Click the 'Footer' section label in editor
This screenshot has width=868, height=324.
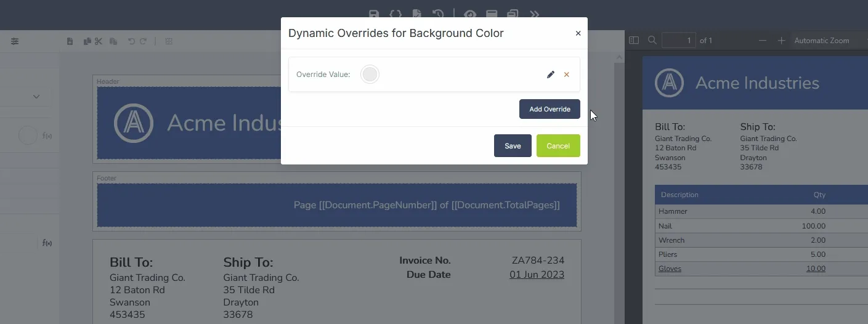107,178
